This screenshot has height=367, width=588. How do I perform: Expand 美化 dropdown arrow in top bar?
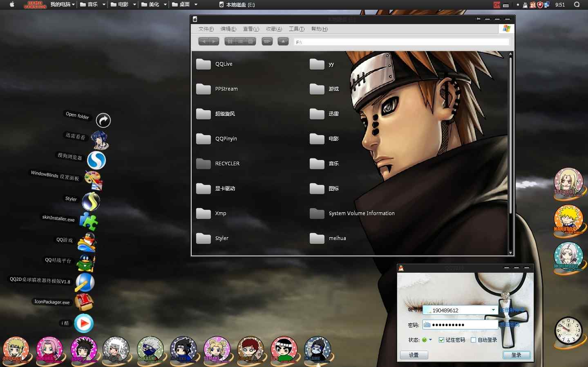[165, 4]
